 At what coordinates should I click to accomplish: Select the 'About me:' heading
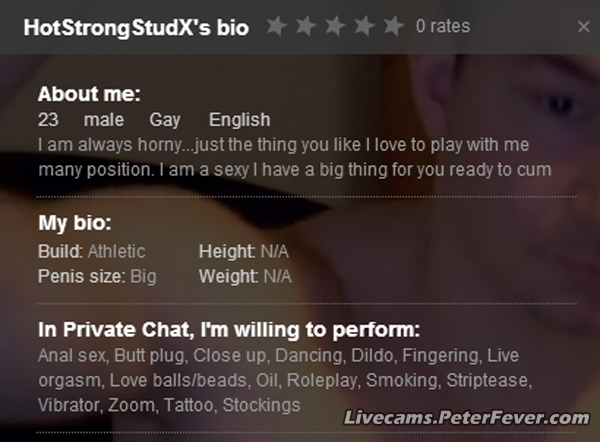pos(89,96)
